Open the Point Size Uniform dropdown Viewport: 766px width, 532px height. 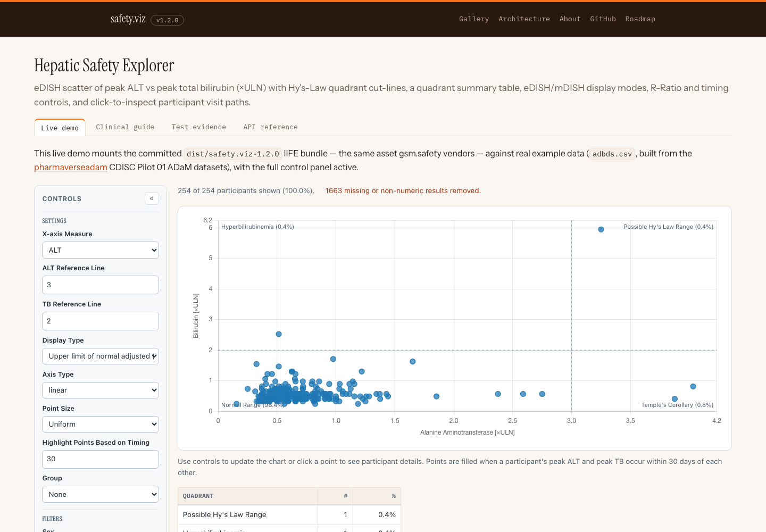(x=101, y=424)
